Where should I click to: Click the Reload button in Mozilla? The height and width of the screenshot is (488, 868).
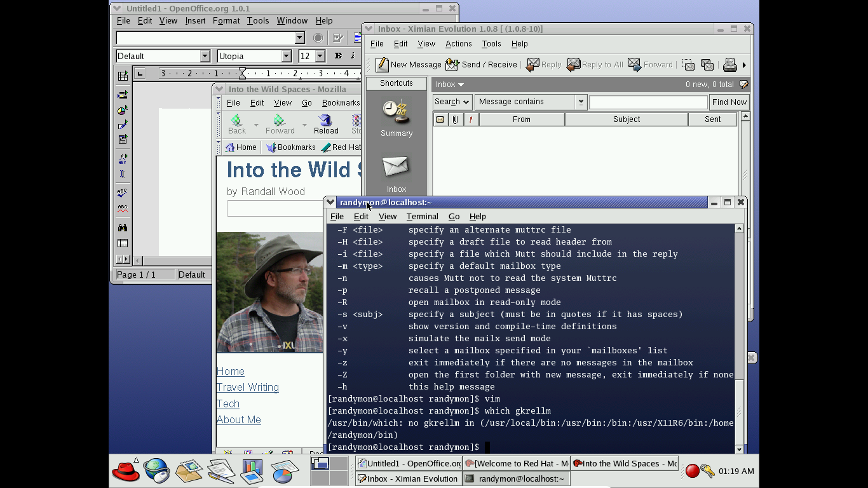click(326, 124)
